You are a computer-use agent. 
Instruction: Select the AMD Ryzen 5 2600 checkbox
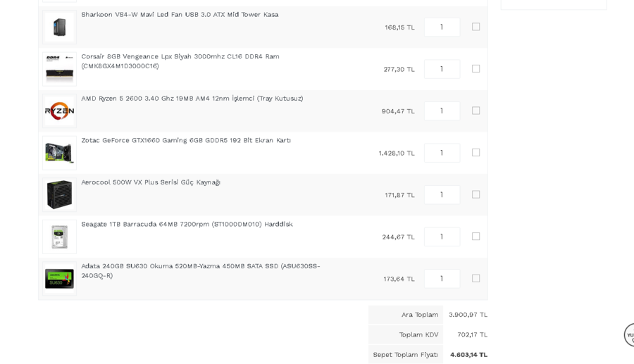tap(476, 111)
